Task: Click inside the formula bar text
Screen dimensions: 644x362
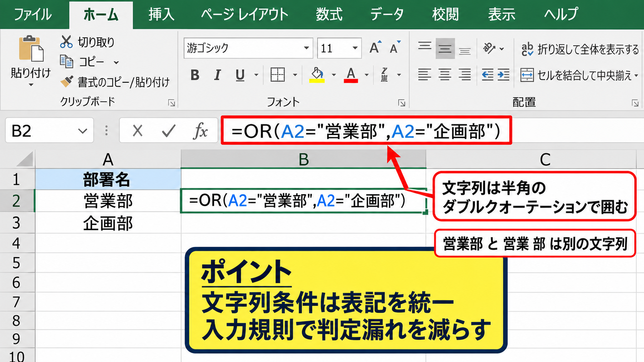Action: coord(366,131)
